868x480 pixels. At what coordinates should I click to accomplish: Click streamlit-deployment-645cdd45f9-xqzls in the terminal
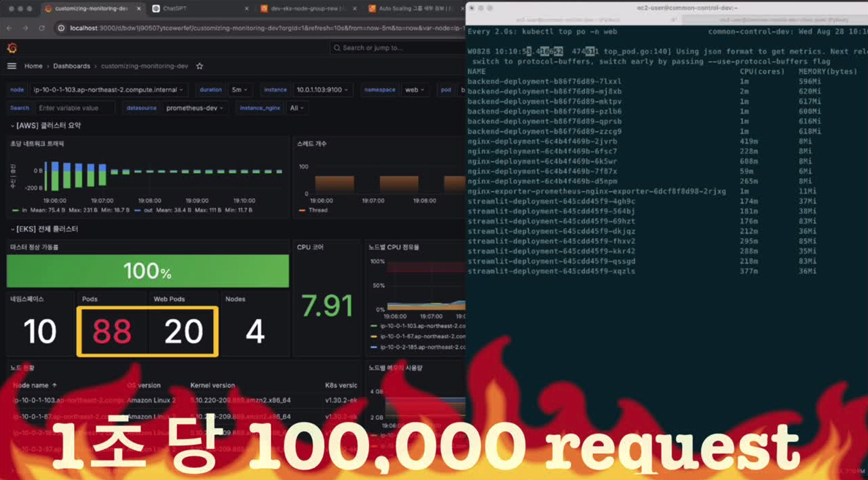552,271
